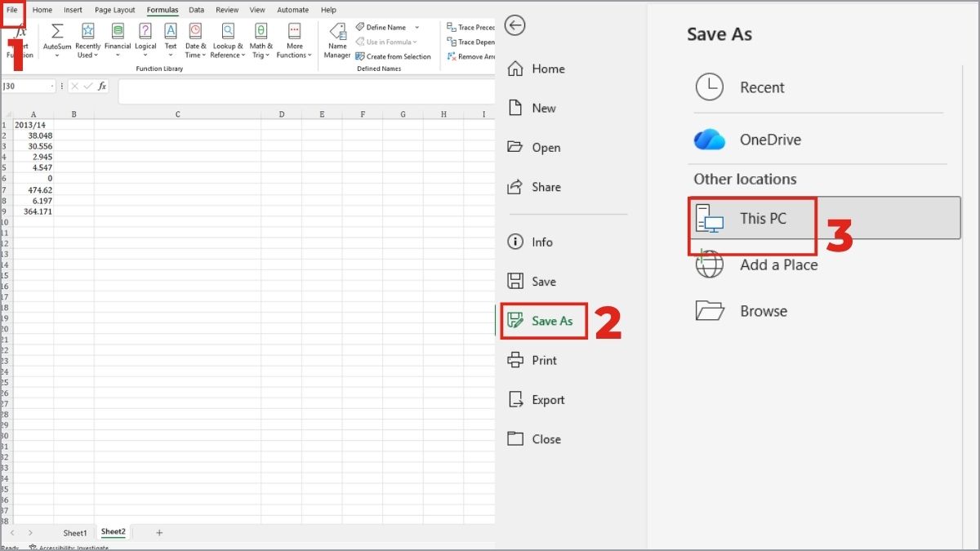Expand the AutoSum dropdown arrow
Screen dimensions: 980x551
57,56
